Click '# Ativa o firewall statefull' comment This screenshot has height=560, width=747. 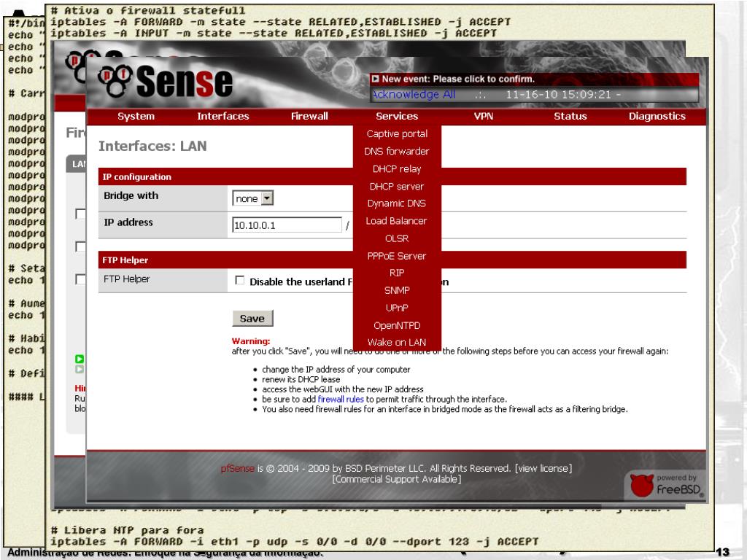click(148, 10)
